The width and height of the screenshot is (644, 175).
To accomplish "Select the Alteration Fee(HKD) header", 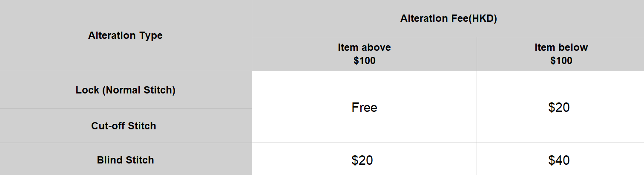I will (x=448, y=19).
